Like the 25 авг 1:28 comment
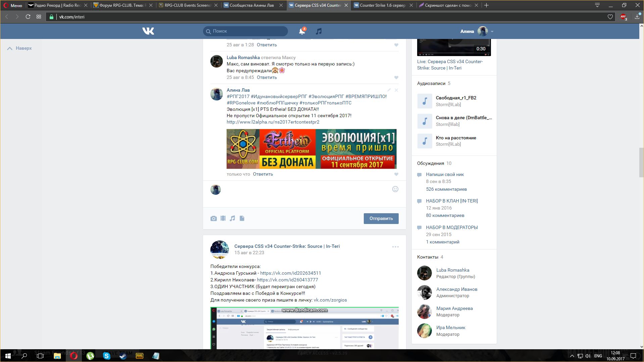Viewport: 644px width, 362px height. coord(396,45)
